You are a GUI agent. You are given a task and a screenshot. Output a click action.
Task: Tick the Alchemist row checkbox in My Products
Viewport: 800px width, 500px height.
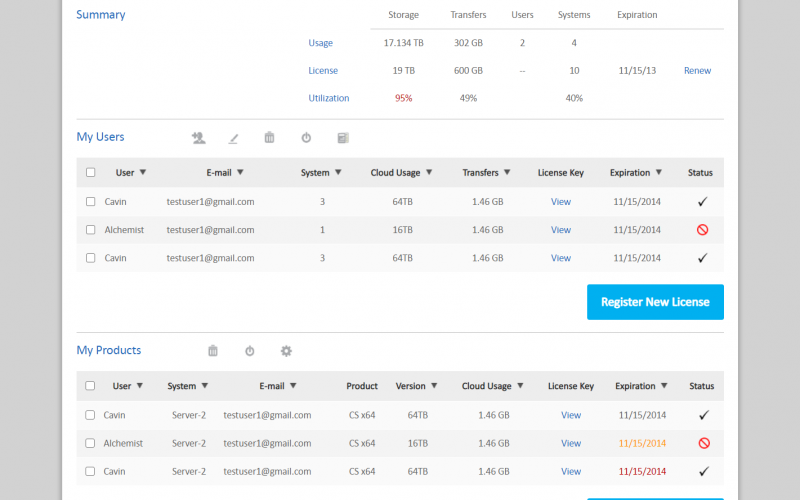(x=91, y=443)
